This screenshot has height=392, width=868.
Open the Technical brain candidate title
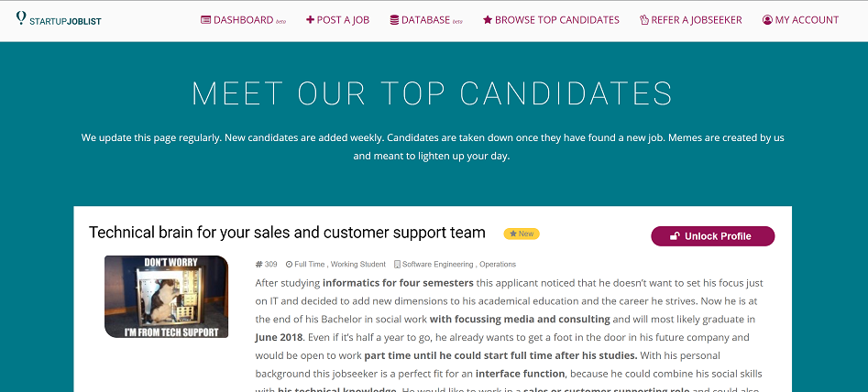[x=287, y=233]
